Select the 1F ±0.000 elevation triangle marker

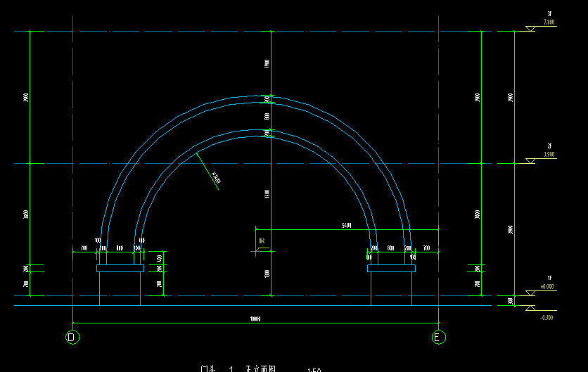(530, 293)
